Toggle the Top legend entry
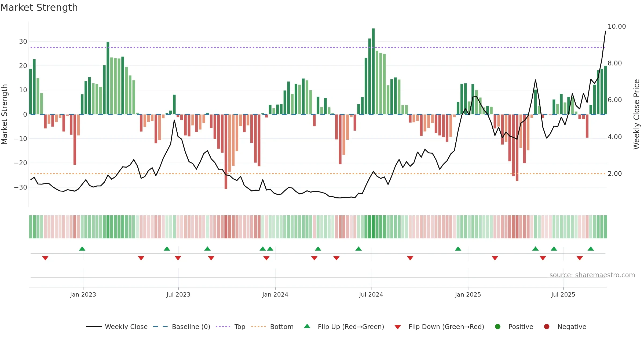The height and width of the screenshot is (362, 644). point(230,327)
